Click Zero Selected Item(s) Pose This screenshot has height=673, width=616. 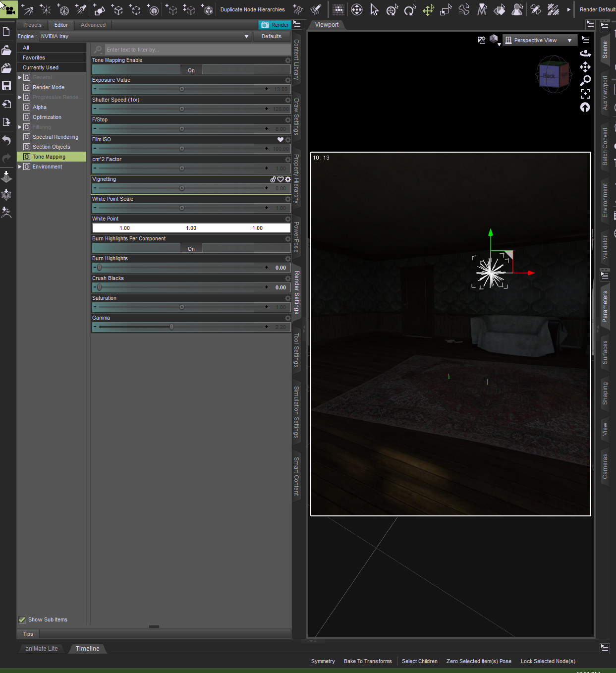click(x=479, y=661)
